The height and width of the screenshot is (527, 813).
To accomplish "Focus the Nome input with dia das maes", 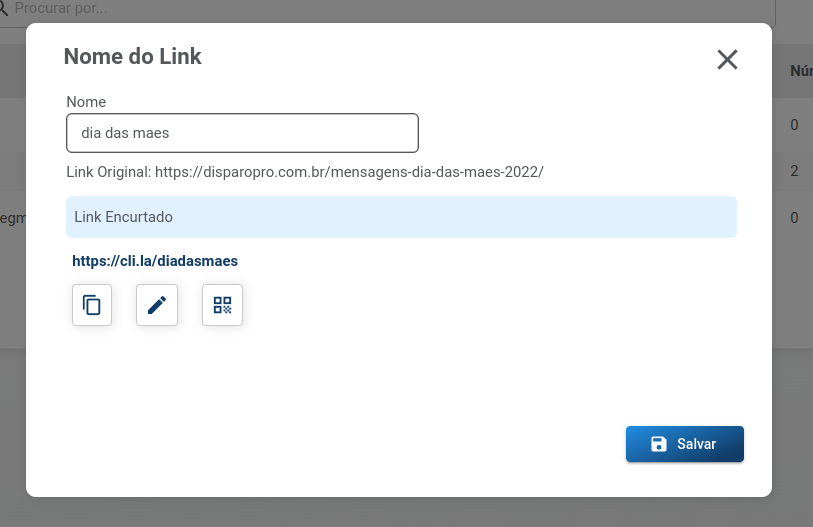I will (242, 133).
